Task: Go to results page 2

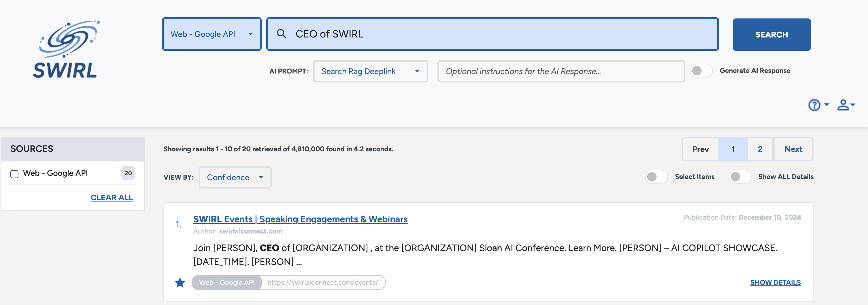Action: pyautogui.click(x=760, y=149)
